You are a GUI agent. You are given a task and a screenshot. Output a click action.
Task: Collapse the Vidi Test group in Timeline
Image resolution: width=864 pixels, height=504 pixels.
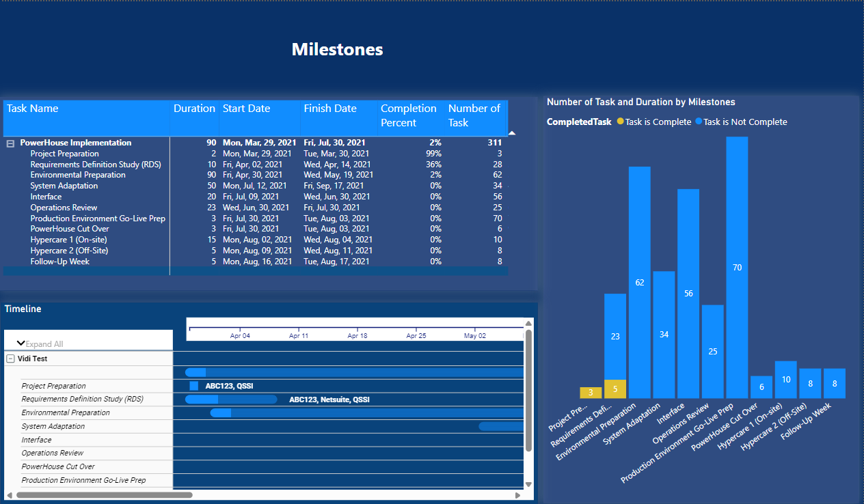coord(9,358)
